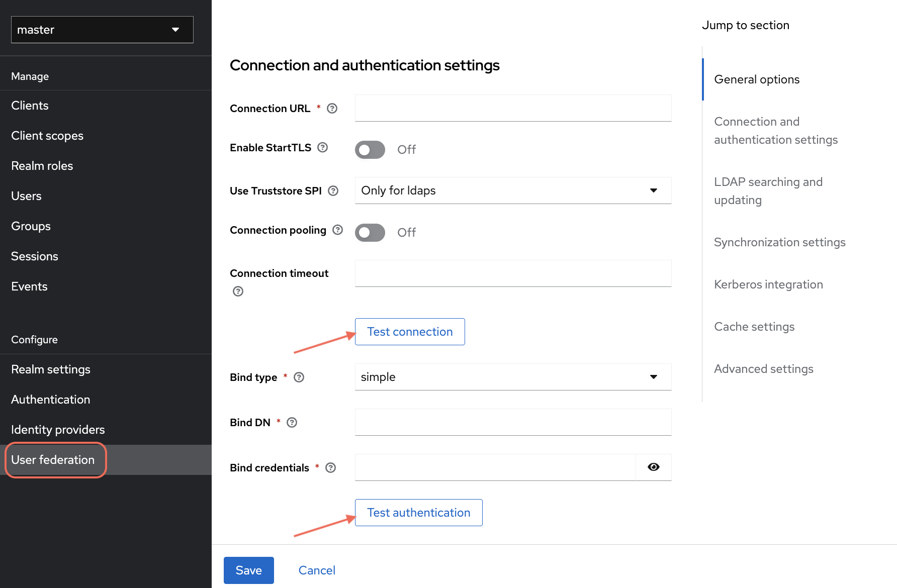Screen dimensions: 897x588
Task: Click the Connection pooling help icon
Action: pyautogui.click(x=338, y=230)
